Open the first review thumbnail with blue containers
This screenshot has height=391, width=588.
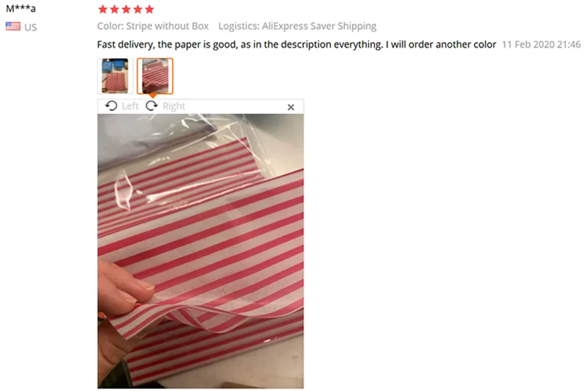tap(115, 76)
